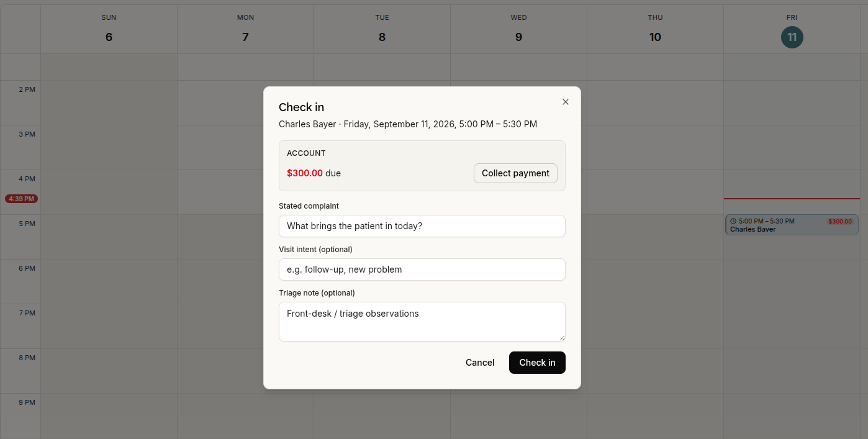This screenshot has width=868, height=439.
Task: Cancel the check-in dialog
Action: tap(480, 363)
